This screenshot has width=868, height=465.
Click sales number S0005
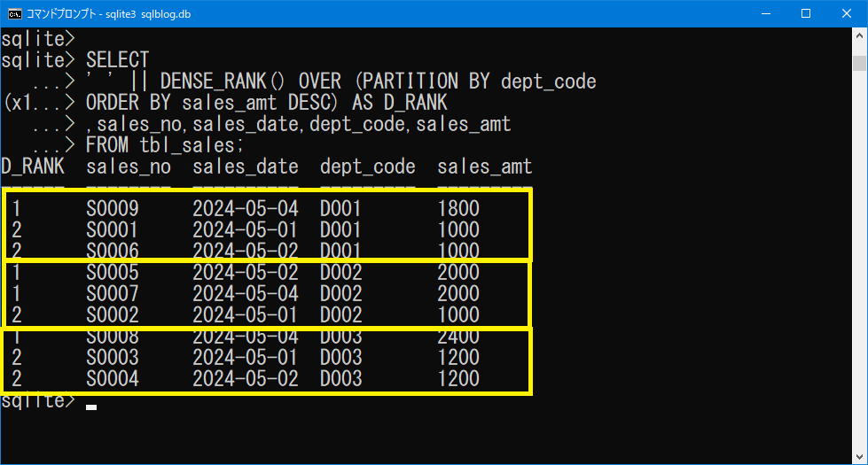(113, 272)
